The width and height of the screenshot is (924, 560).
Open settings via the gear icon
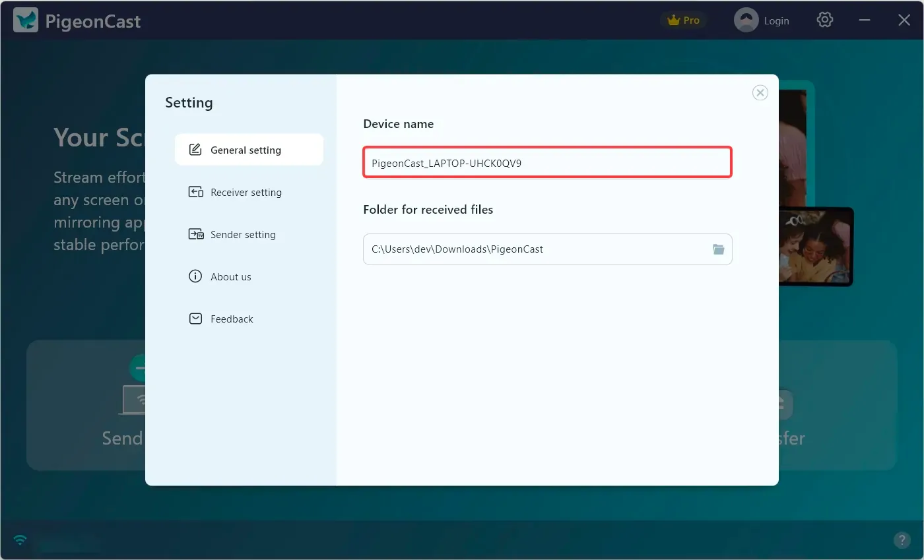pos(824,20)
